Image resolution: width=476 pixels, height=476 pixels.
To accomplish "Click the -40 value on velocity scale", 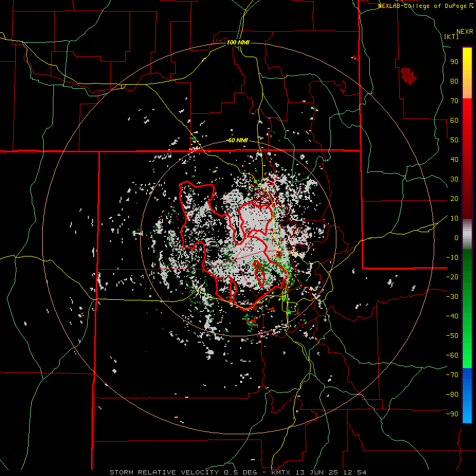I will [452, 316].
